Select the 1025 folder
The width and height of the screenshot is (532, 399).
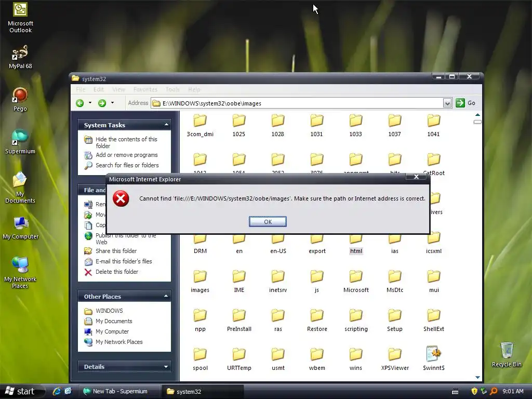pos(239,126)
